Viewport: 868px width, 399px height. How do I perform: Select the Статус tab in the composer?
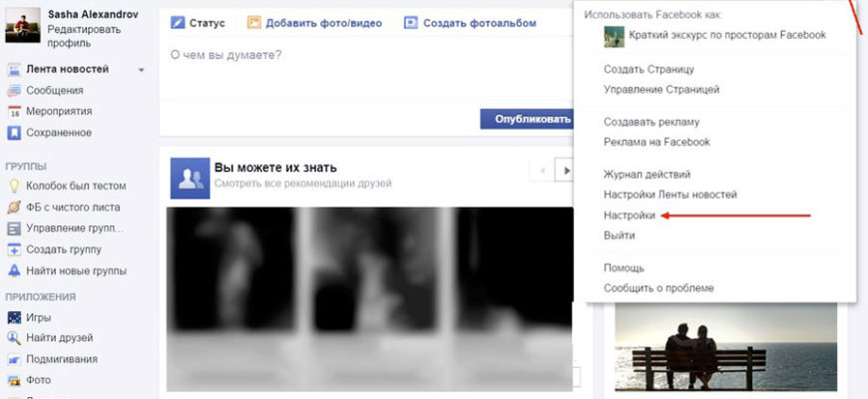point(199,23)
